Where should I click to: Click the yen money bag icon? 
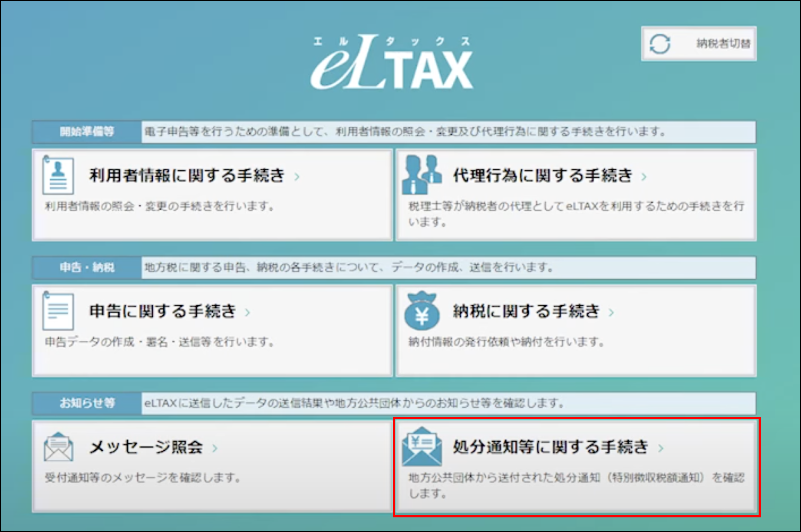[422, 311]
